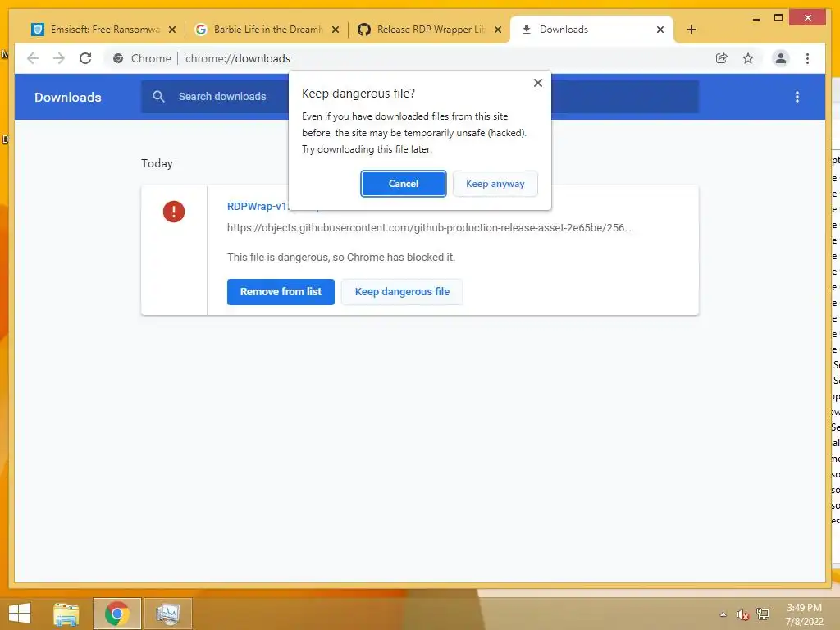
Task: Maximize the Chrome window
Action: [x=778, y=18]
